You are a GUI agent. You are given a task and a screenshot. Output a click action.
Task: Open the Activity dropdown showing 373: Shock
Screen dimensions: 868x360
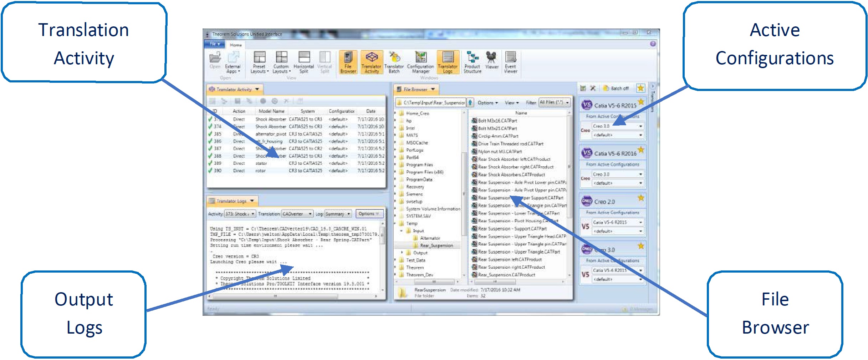point(240,214)
